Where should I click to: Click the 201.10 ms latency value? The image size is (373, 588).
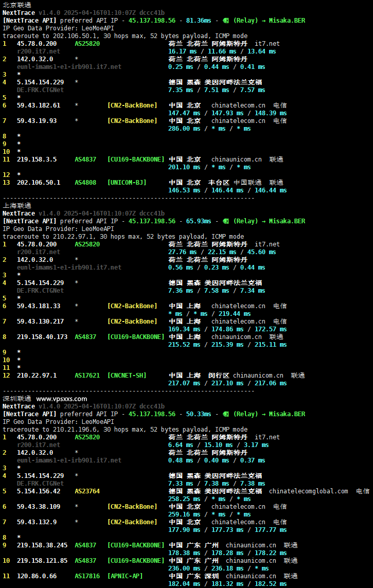click(x=184, y=167)
